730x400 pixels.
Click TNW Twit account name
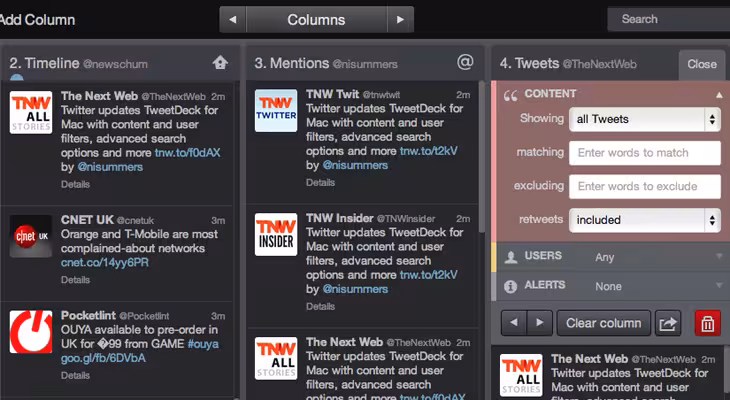pos(332,94)
